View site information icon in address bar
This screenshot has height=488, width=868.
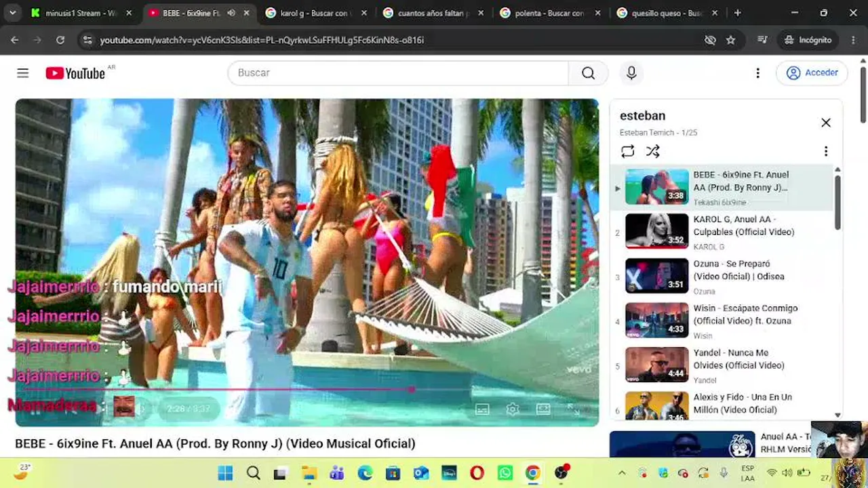click(87, 40)
